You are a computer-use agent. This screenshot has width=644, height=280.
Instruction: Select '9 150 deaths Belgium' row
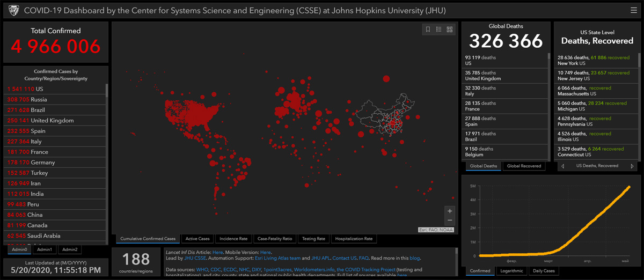tap(505, 151)
